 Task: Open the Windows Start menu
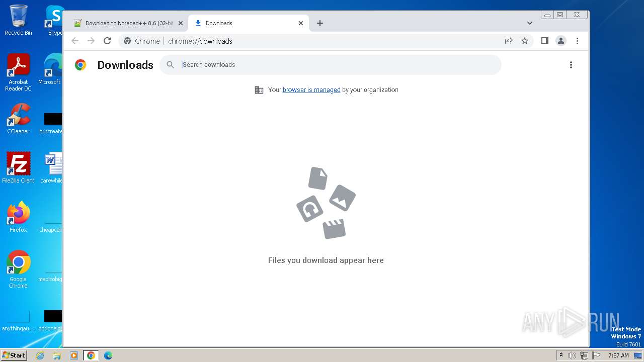pos(14,355)
